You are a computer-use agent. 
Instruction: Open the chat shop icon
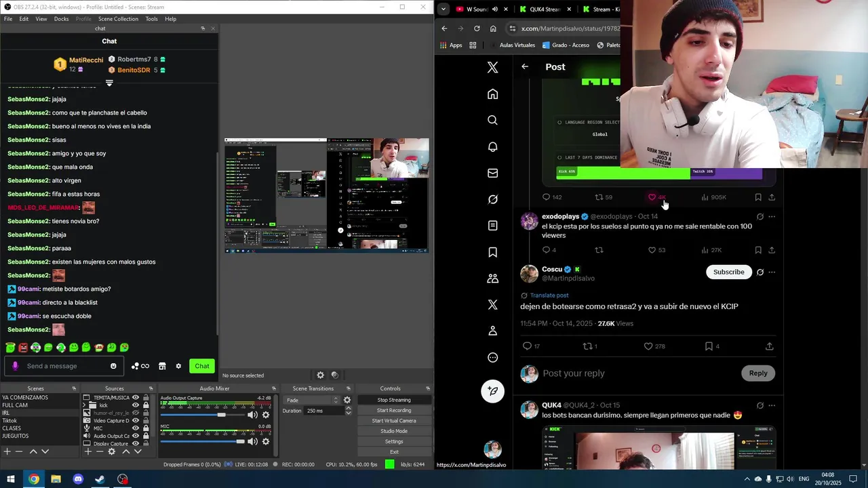pyautogui.click(x=162, y=366)
